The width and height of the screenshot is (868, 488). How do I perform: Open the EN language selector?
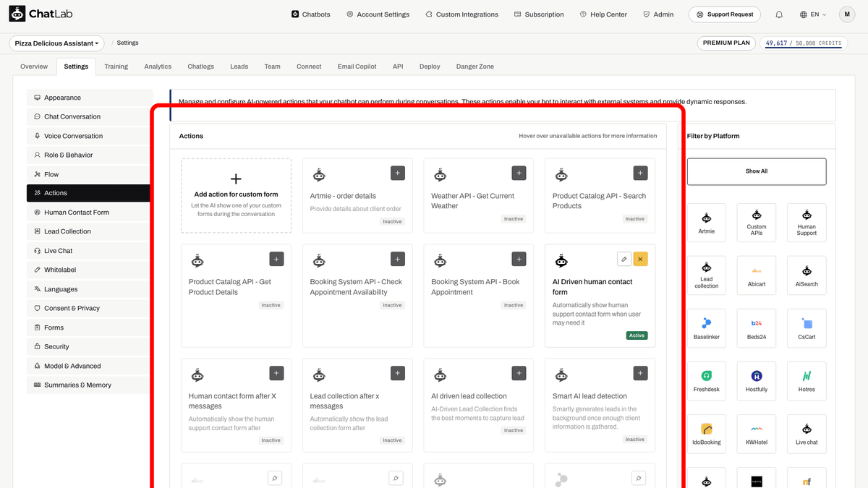coord(813,14)
